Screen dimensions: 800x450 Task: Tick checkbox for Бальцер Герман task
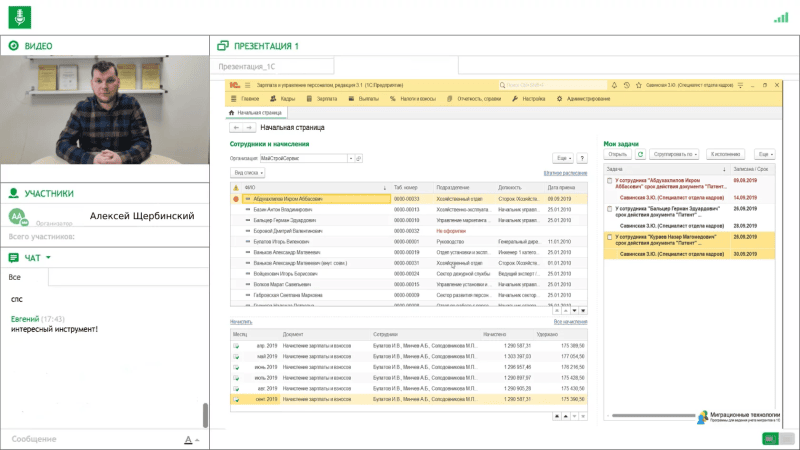click(610, 209)
